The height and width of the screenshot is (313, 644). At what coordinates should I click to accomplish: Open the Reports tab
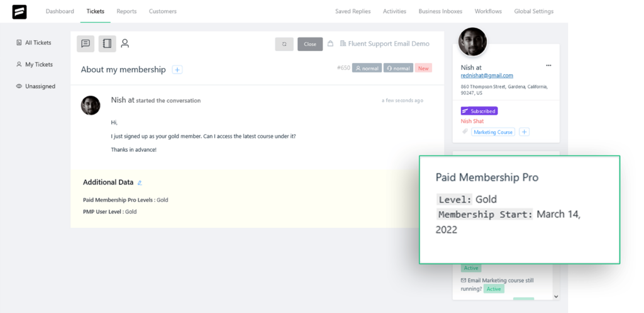[126, 11]
